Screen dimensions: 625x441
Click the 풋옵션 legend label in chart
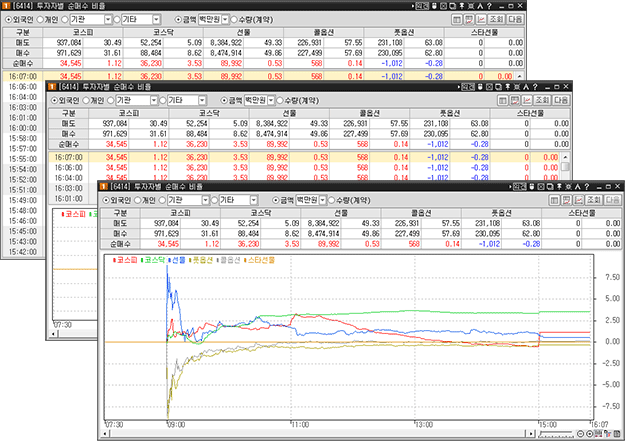click(x=203, y=260)
